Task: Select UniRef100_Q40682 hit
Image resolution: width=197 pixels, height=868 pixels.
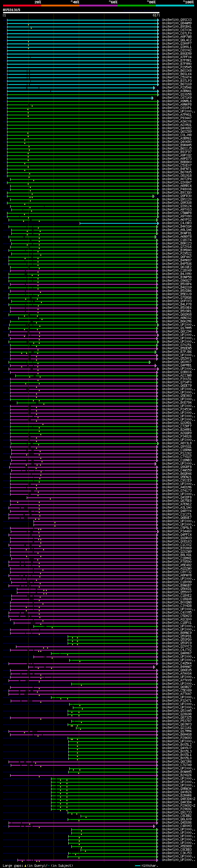Action: (177, 128)
